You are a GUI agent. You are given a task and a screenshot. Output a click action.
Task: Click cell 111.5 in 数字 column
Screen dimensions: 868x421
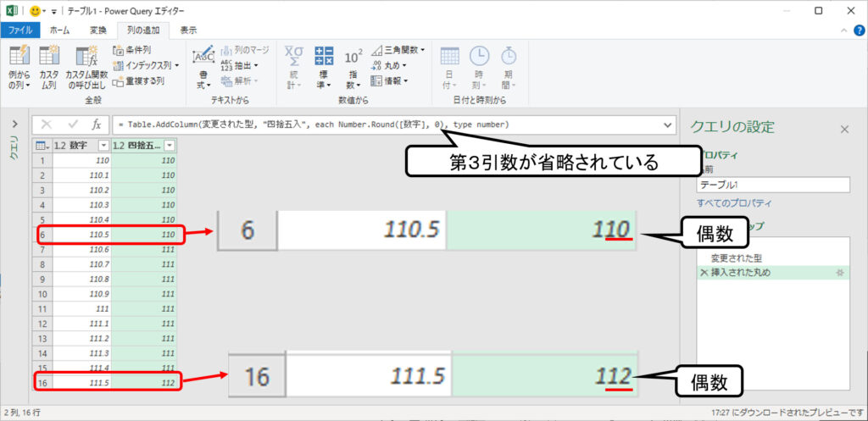coord(82,383)
